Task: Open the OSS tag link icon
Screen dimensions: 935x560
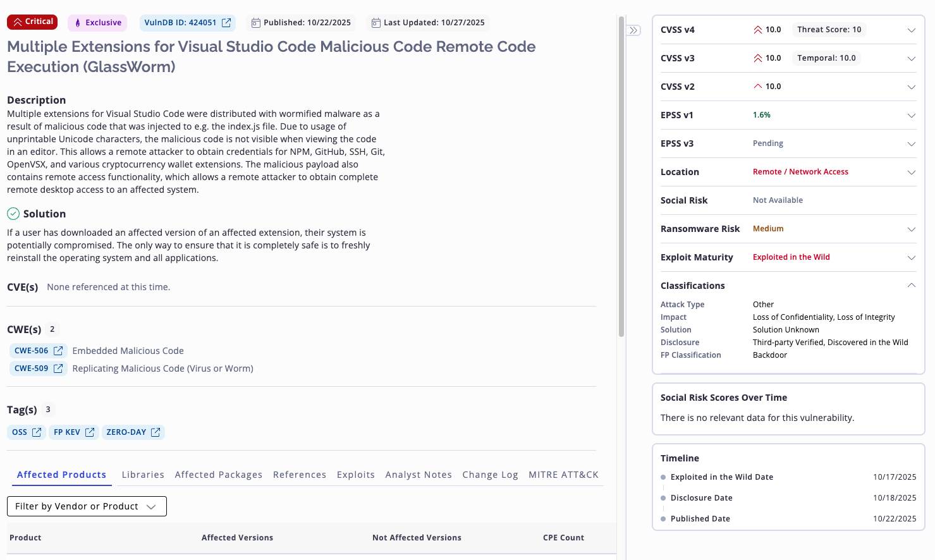Action: 37,432
